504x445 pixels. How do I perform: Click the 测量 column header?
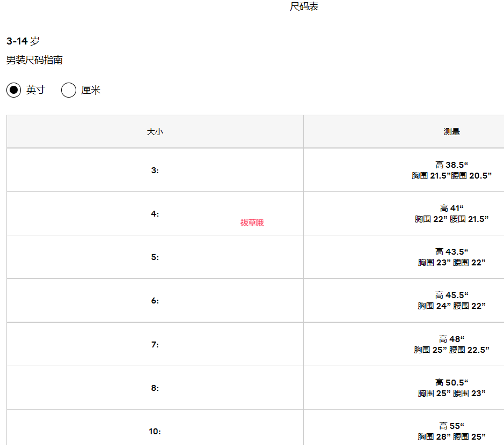click(x=452, y=132)
